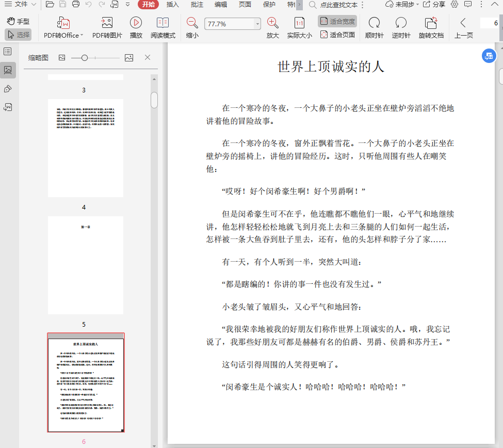The width and height of the screenshot is (503, 448).
Task: Click the undo arrow icon
Action: click(x=88, y=4)
